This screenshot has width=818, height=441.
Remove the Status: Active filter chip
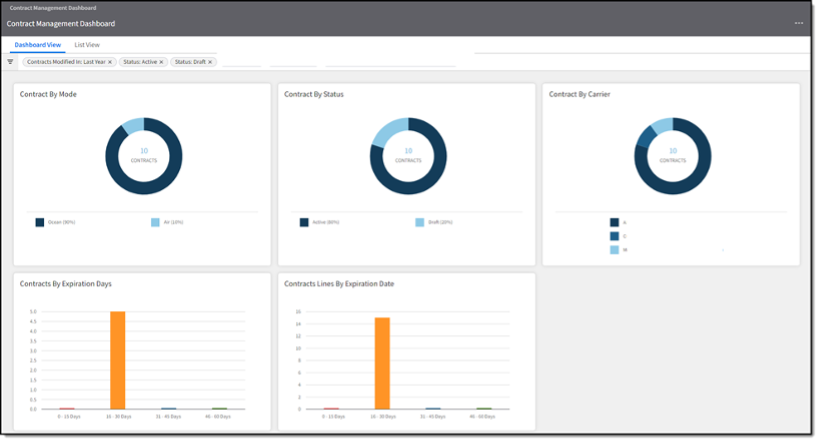[161, 62]
